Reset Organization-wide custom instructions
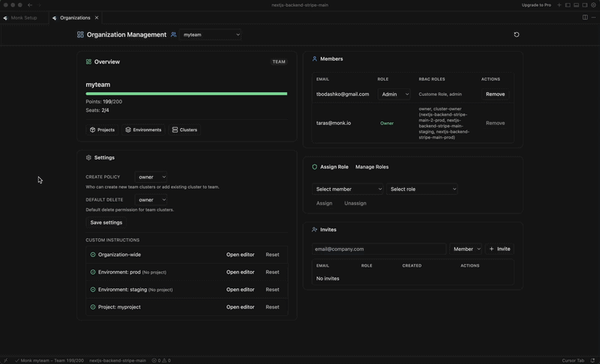 click(272, 255)
